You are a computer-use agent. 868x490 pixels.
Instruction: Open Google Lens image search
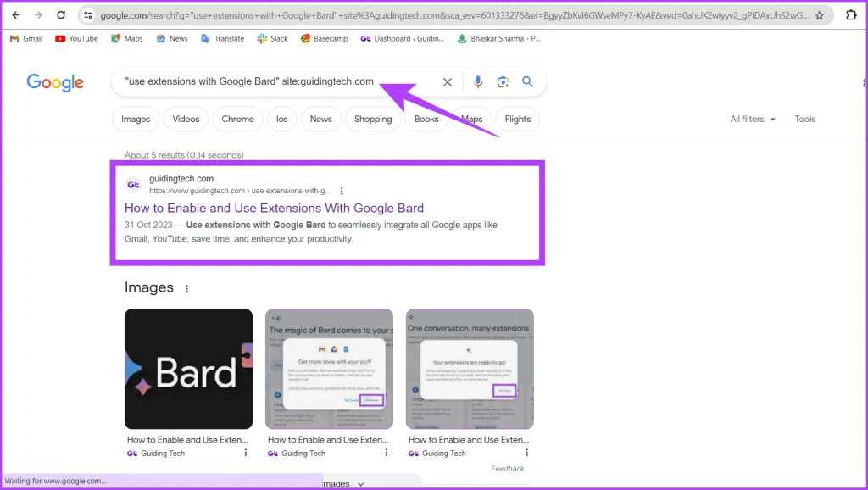(x=503, y=82)
